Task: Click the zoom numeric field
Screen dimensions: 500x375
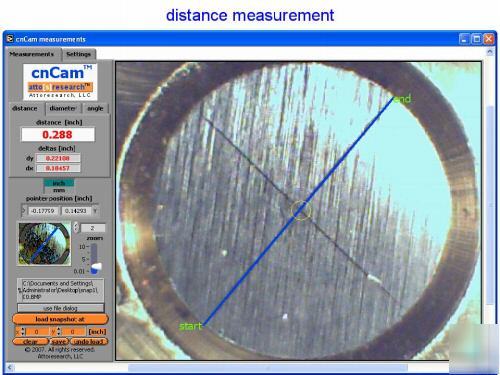Action: (93, 228)
